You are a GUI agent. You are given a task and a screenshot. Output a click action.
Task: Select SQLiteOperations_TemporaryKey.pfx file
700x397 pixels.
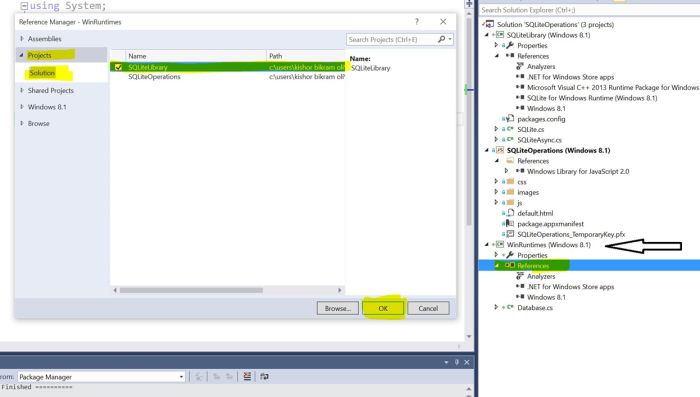point(571,234)
